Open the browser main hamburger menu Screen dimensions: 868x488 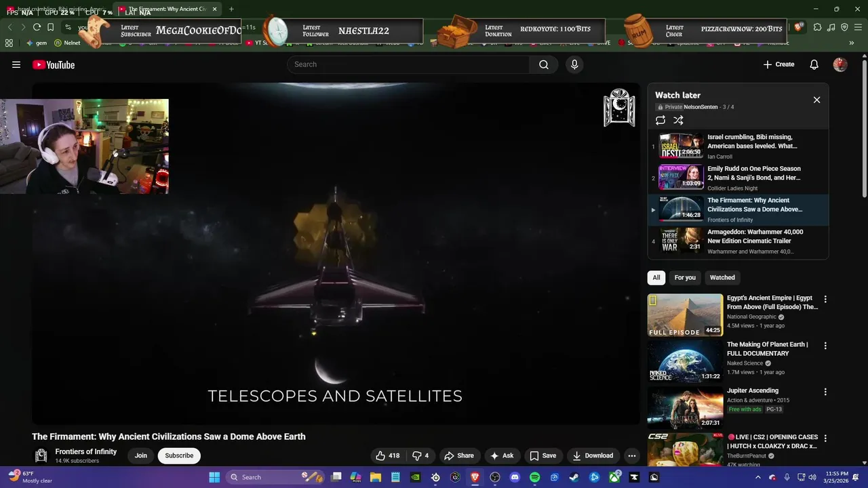pyautogui.click(x=857, y=27)
